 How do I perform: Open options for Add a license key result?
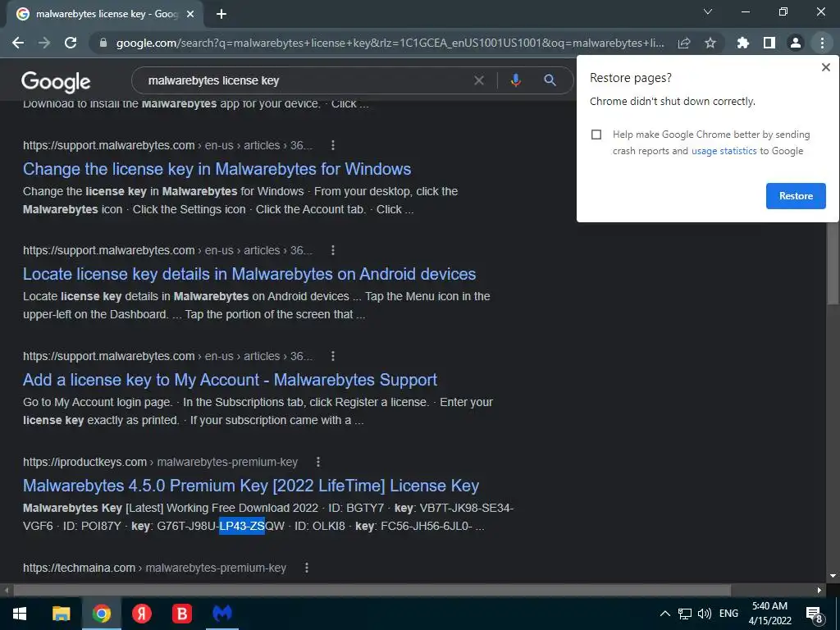point(333,356)
